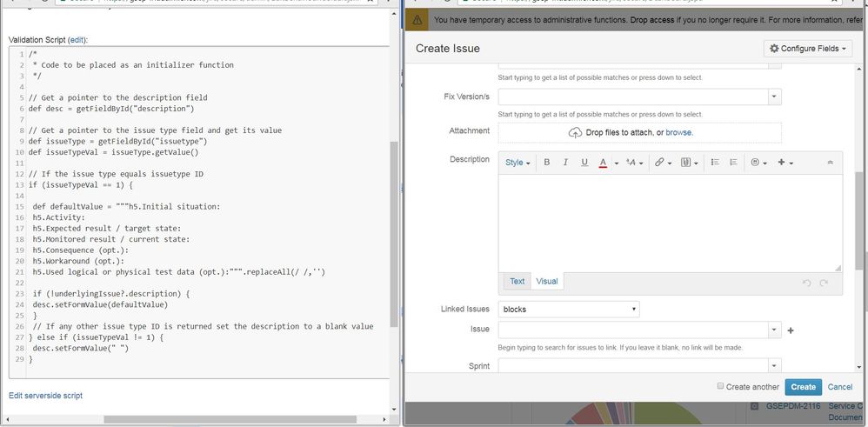Click the Drop access link in banner
The width and height of the screenshot is (868, 427).
pyautogui.click(x=651, y=20)
